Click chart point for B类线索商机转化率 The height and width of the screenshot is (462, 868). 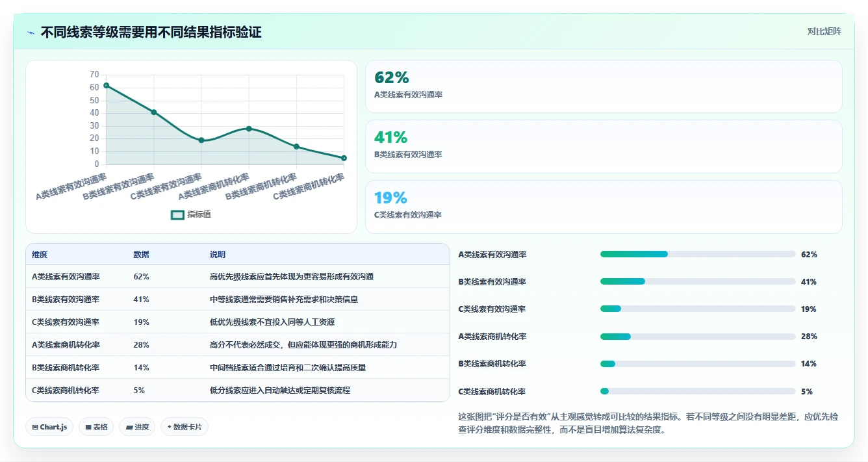[x=296, y=146]
